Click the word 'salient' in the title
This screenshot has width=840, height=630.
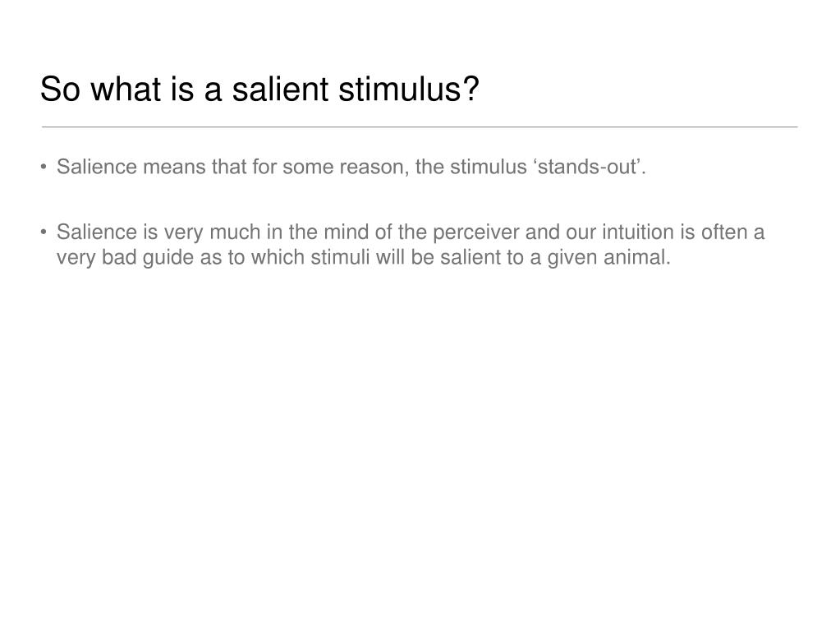click(280, 89)
